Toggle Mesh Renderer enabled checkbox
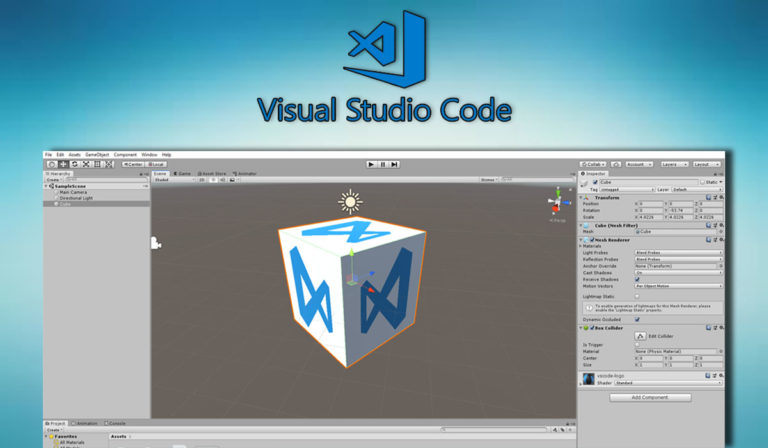768x448 pixels. (592, 240)
